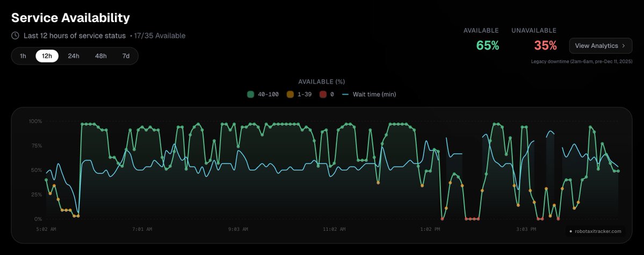Select the 1h time range tab
644x255 pixels.
coord(23,56)
